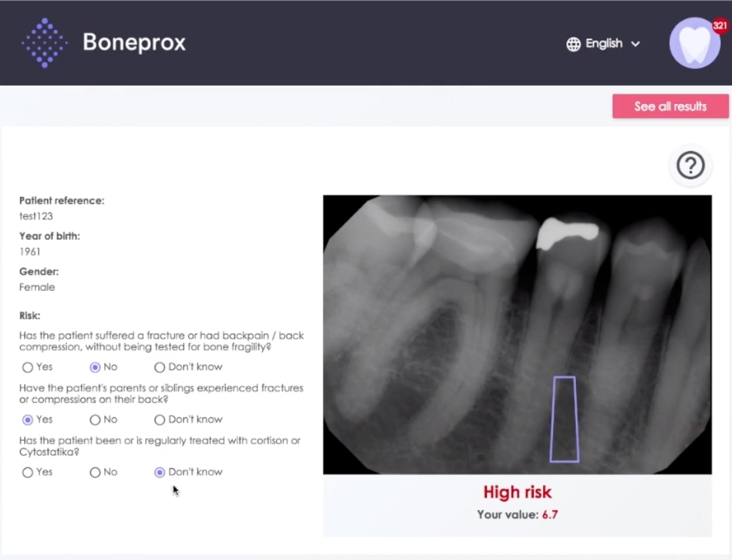The width and height of the screenshot is (732, 560).
Task: Select the highlighted measurement region on the X-ray
Action: [564, 419]
